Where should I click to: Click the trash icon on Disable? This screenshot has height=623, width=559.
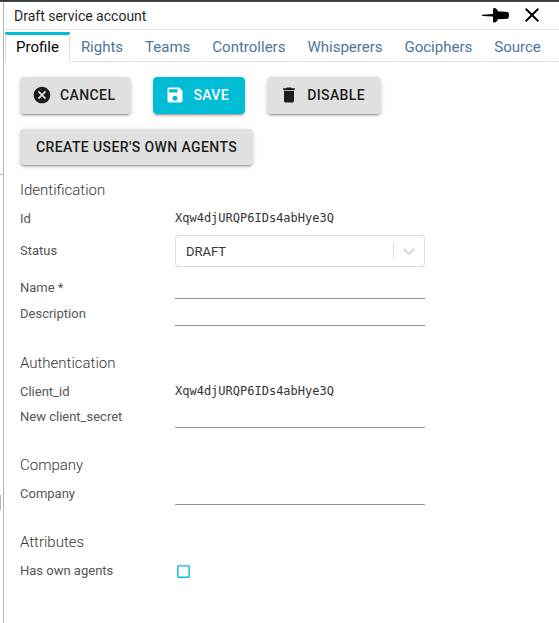(x=289, y=95)
